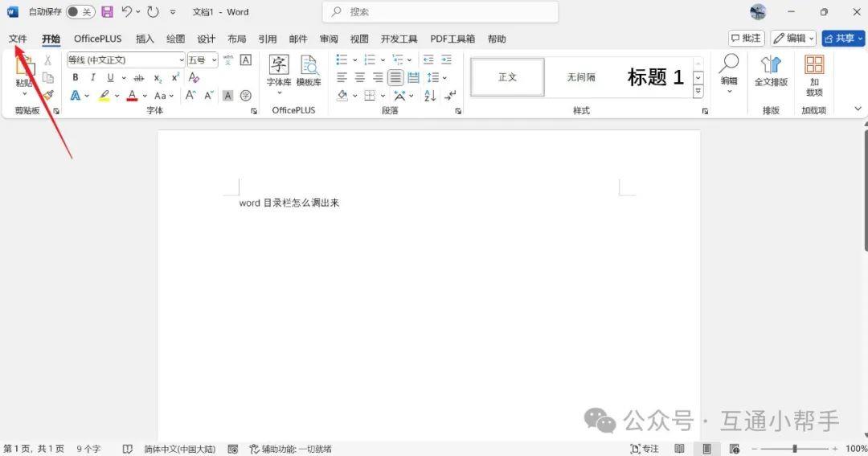The image size is (868, 456).
Task: Click the zoom slider handle
Action: [x=794, y=448]
